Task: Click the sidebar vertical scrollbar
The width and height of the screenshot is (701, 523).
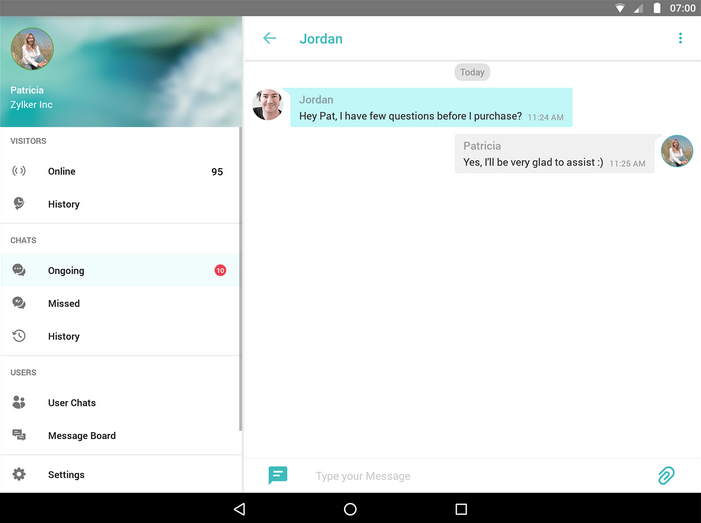Action: point(241,278)
